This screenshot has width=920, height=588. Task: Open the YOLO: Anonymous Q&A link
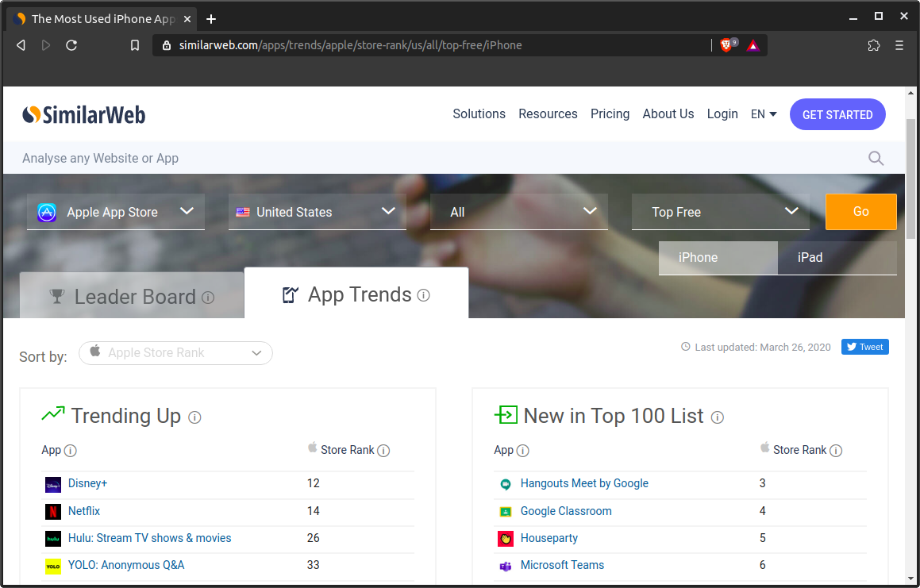click(126, 565)
